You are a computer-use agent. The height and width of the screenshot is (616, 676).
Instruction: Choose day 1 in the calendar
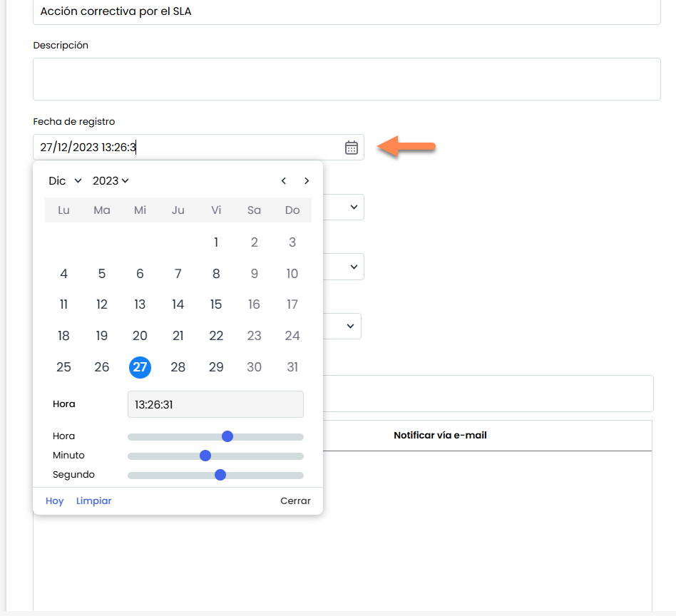(x=216, y=242)
